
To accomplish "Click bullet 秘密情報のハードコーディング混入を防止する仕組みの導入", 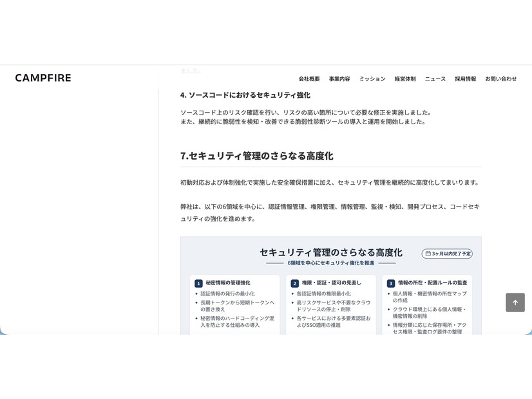I will (237, 322).
